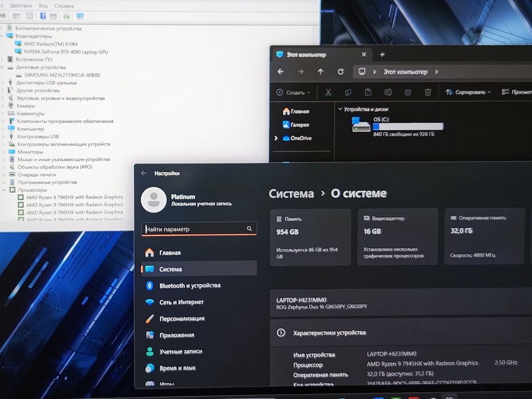Select Контроллеры USB category
The image size is (532, 399).
coord(38,136)
